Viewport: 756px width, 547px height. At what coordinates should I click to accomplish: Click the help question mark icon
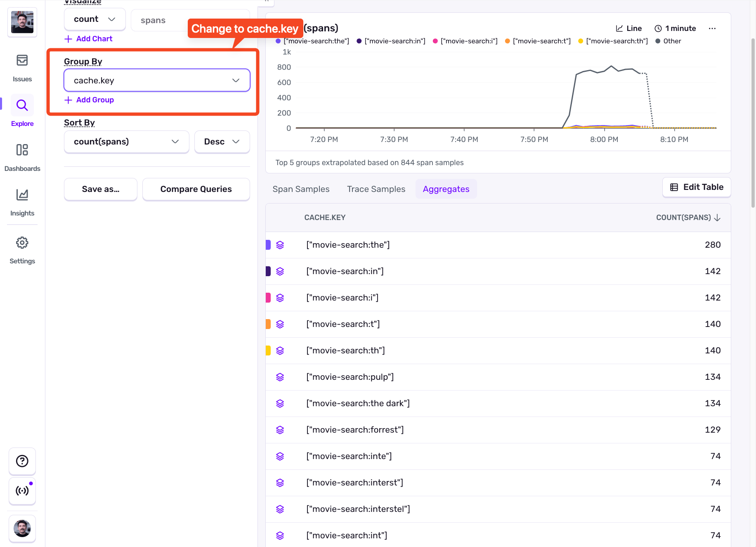click(22, 461)
